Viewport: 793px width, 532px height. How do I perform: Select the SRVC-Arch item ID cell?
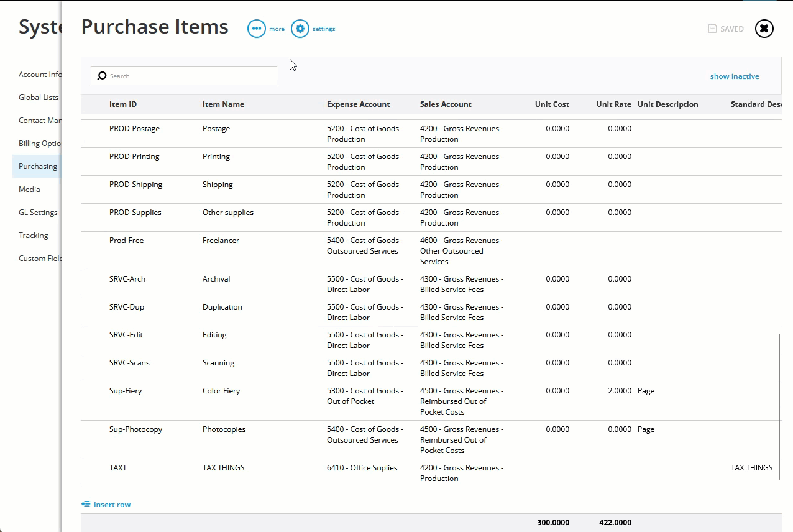(x=127, y=279)
